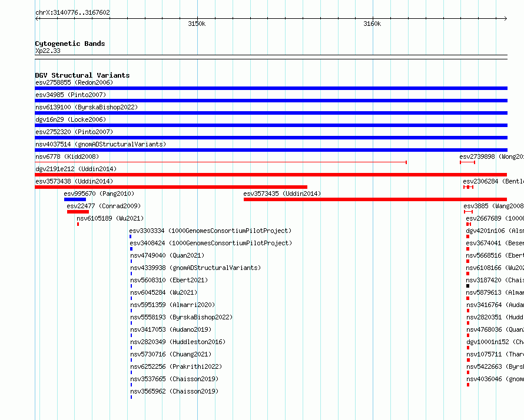This screenshot has width=524, height=420.
Task: Open nsv6105189 (Wu2021) variant
Action: pos(110,218)
